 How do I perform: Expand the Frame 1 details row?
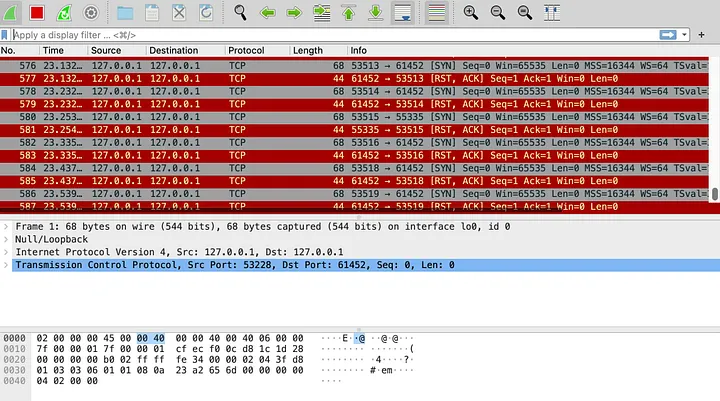point(6,226)
